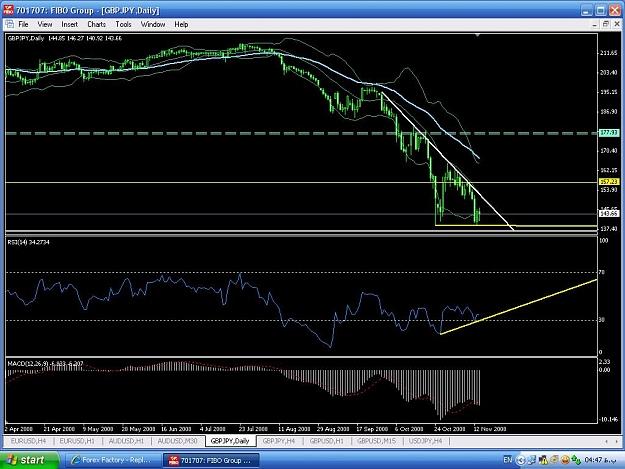Click the RSI 70 level label

coord(602,272)
